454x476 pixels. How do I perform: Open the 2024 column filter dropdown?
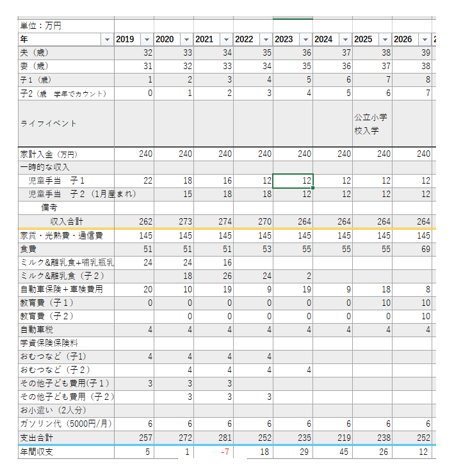click(345, 40)
